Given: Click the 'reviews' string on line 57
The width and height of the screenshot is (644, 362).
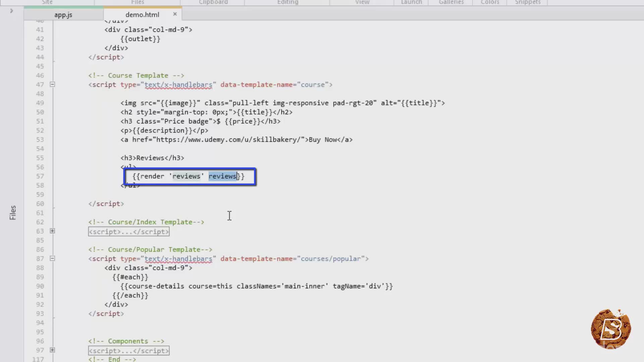Looking at the screenshot, I should coord(186,176).
